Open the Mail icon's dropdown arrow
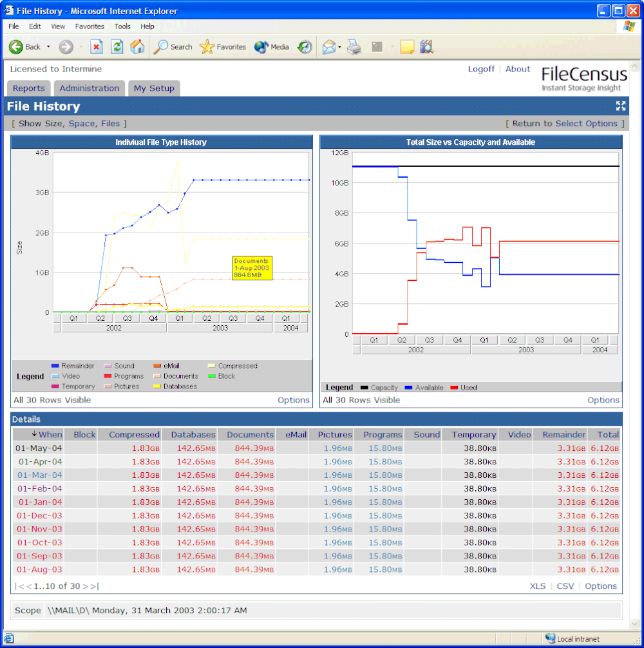644x648 pixels. coord(339,46)
